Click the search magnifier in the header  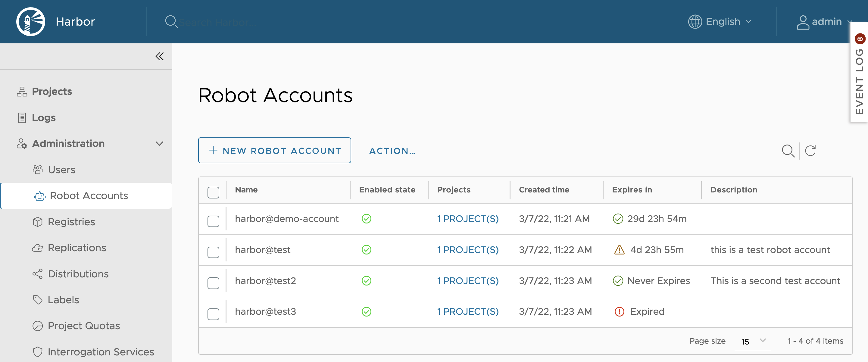[x=171, y=22]
